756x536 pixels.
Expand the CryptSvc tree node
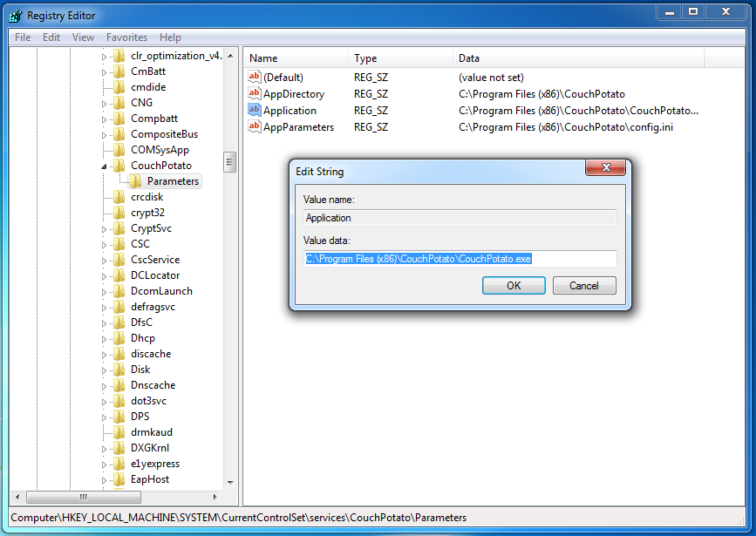click(x=104, y=229)
